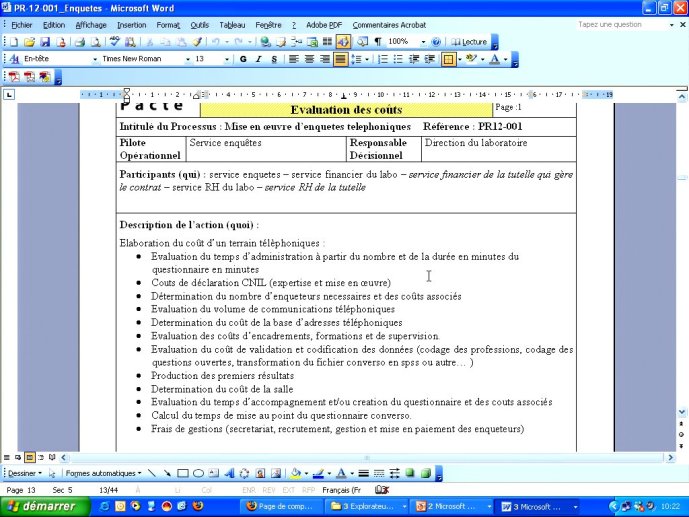Open Microsoft Word help icon

tap(436, 42)
